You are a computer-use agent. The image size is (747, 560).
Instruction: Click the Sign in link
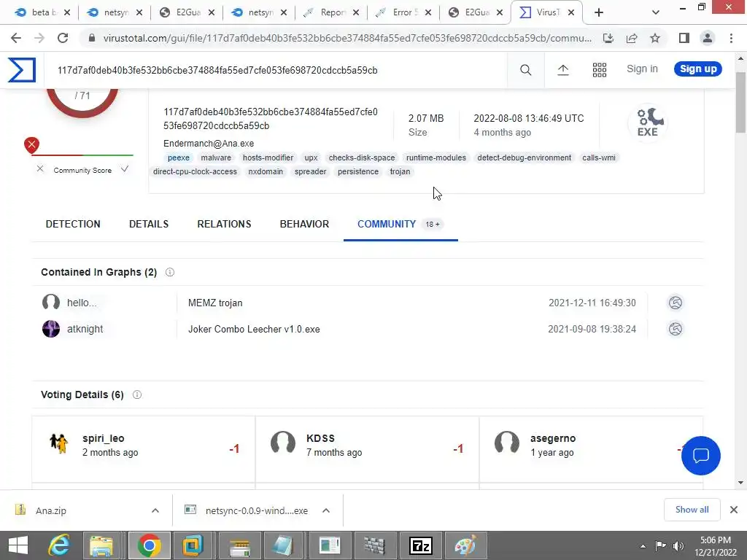pyautogui.click(x=642, y=69)
